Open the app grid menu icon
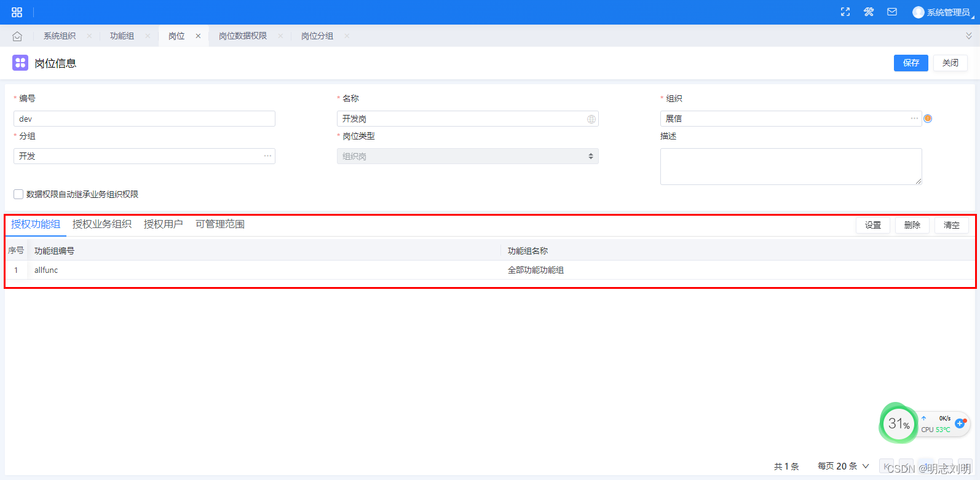Screen dimensions: 980x480 17,12
